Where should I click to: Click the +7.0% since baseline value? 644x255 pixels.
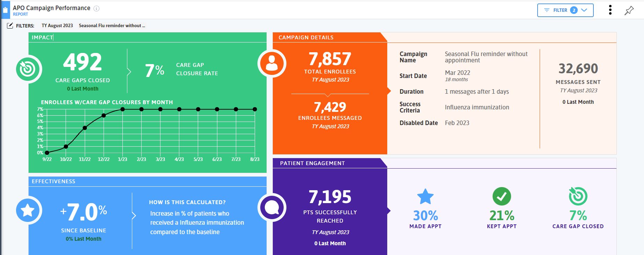point(83,212)
